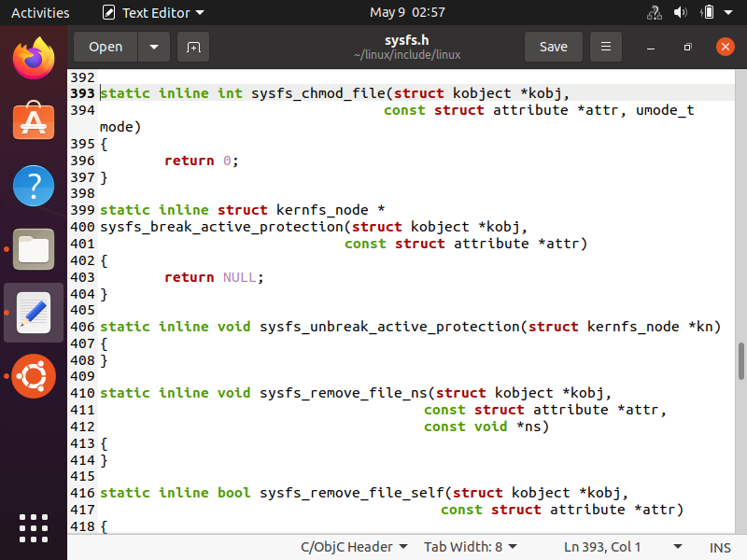Click the Save button
Image resolution: width=747 pixels, height=560 pixels.
[x=553, y=47]
